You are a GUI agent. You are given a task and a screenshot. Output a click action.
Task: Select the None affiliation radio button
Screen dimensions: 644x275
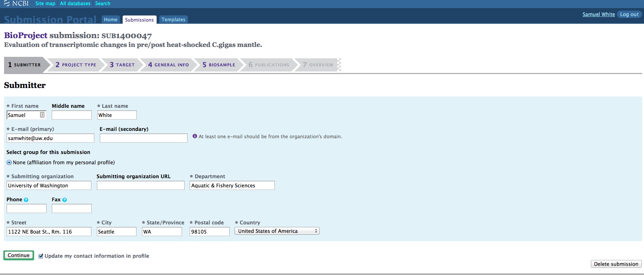(x=9, y=162)
